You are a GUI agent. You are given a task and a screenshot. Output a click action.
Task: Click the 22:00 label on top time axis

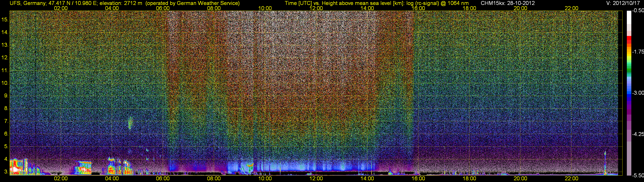pyautogui.click(x=571, y=8)
